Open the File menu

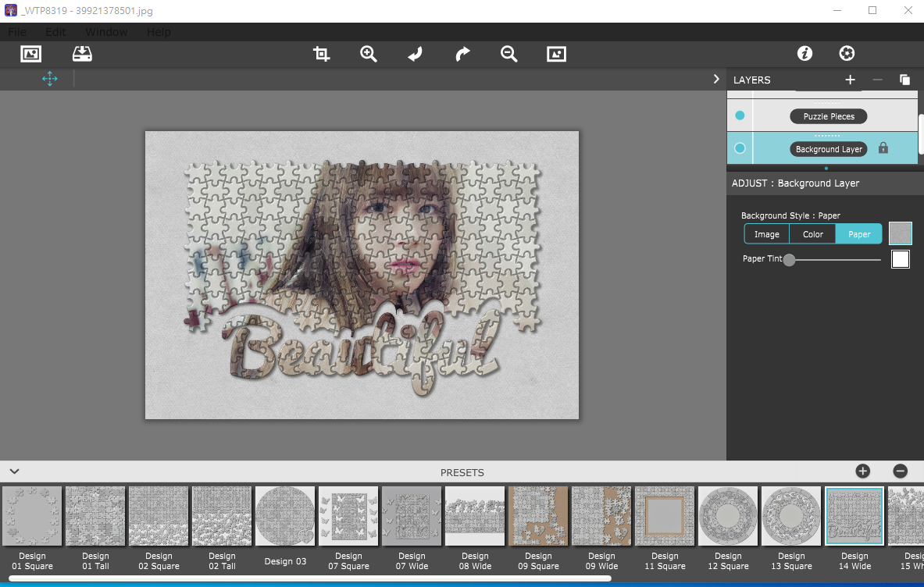[16, 32]
